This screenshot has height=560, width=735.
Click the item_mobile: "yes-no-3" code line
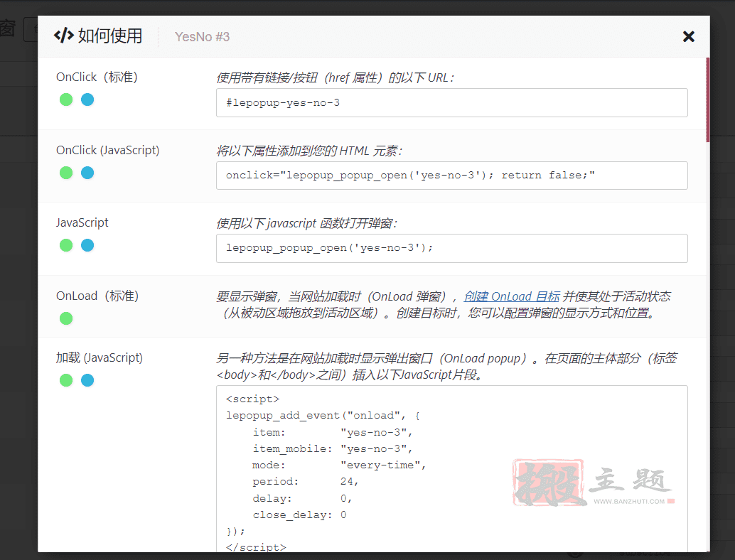coord(333,449)
